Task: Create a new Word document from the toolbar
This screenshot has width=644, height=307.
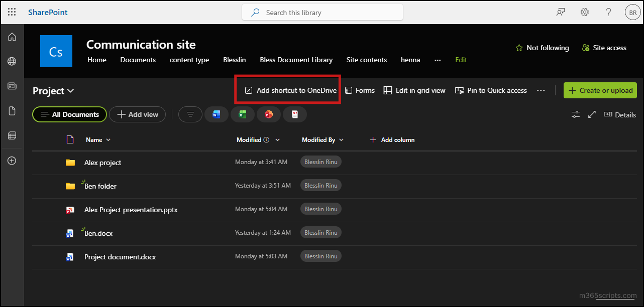Action: 217,114
